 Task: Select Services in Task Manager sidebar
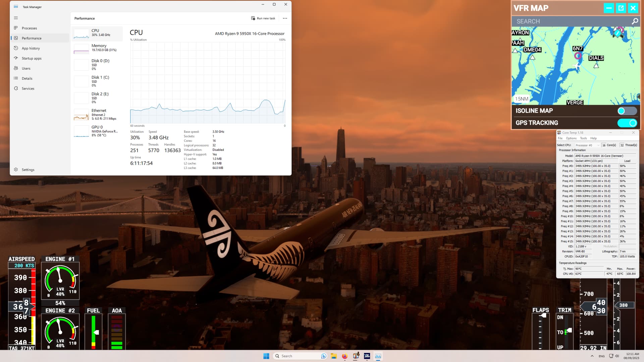pos(28,88)
